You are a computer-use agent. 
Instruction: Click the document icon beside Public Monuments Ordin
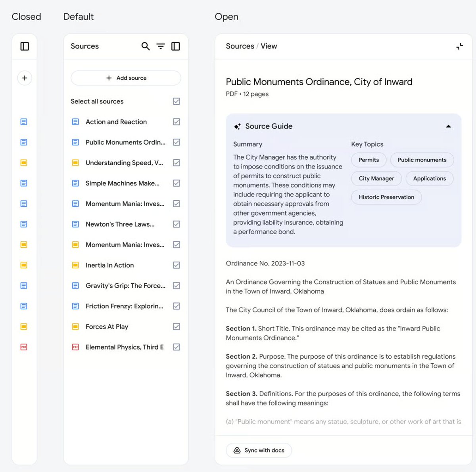75,142
